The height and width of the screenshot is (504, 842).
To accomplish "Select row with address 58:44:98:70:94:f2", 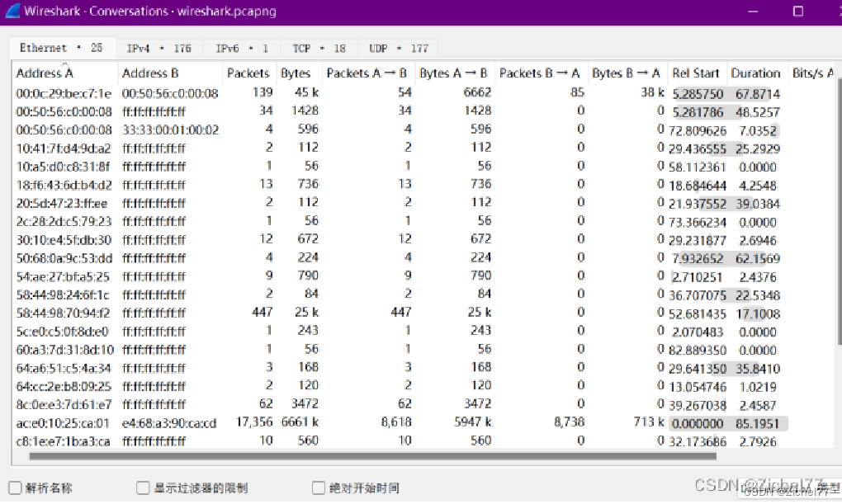I will click(424, 313).
